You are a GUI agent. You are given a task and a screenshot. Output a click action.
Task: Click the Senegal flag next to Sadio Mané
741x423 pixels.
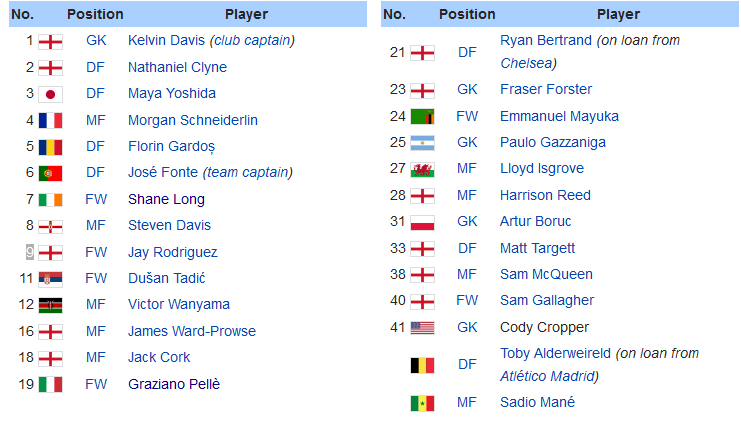(422, 403)
